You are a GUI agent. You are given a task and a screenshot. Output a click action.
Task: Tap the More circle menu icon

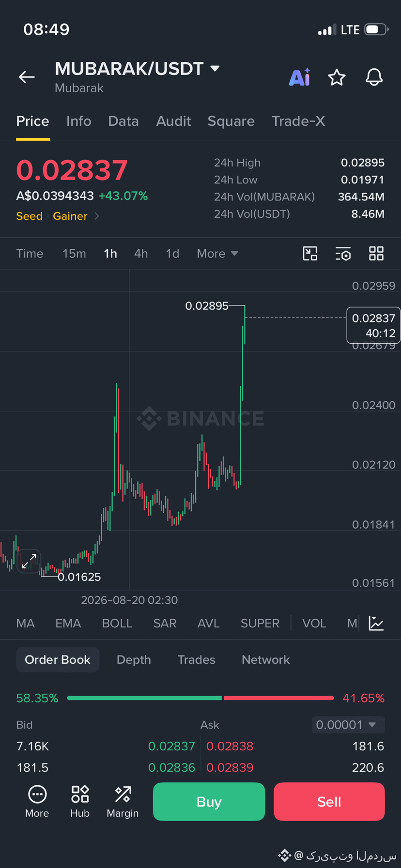pos(37,802)
